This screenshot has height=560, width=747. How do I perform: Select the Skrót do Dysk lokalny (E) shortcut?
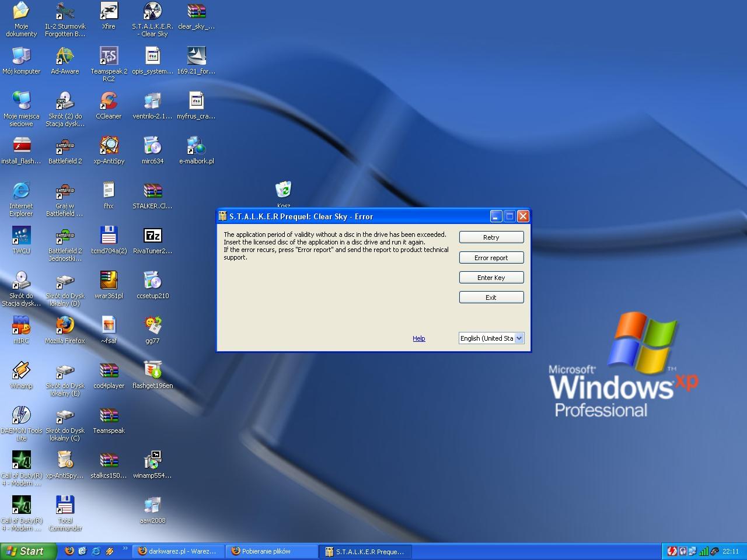pyautogui.click(x=65, y=379)
